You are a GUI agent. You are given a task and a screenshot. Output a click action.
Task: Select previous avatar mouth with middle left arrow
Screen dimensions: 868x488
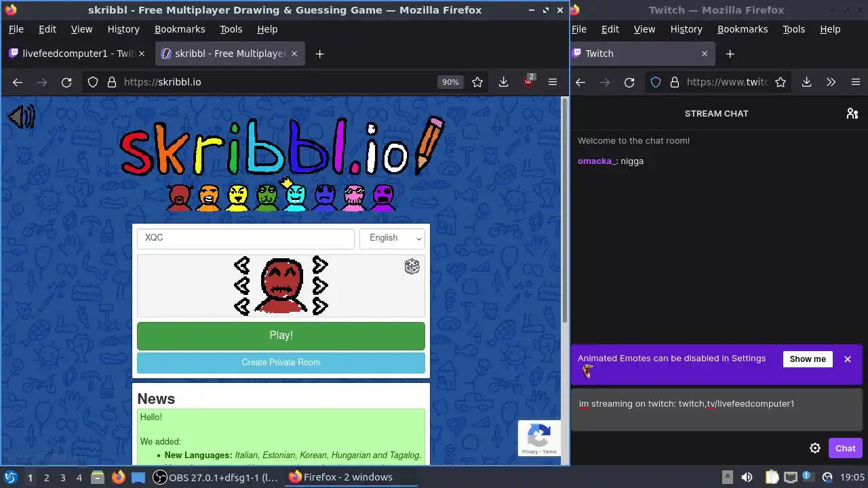click(x=241, y=285)
